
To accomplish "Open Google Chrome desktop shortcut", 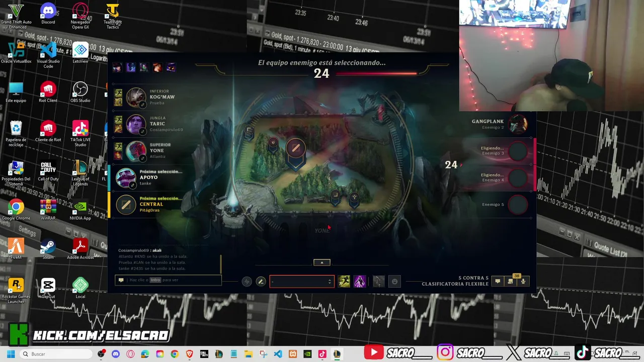I will coord(16,210).
